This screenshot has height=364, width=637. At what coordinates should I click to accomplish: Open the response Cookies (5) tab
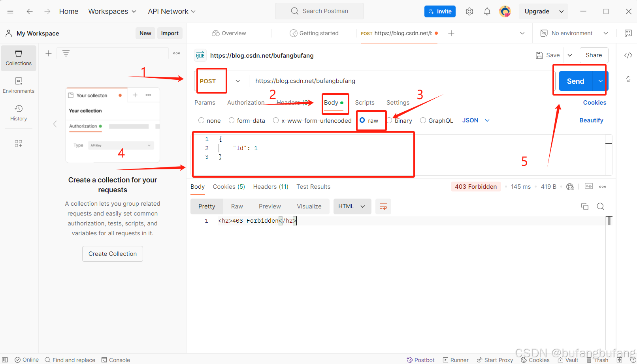(x=229, y=187)
